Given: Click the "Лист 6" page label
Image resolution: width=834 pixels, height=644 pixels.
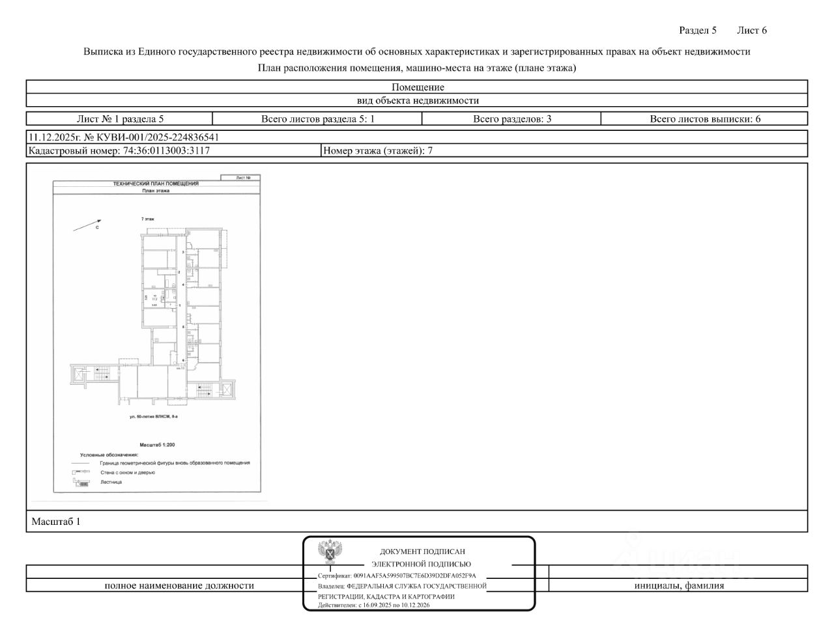Looking at the screenshot, I should 752,30.
